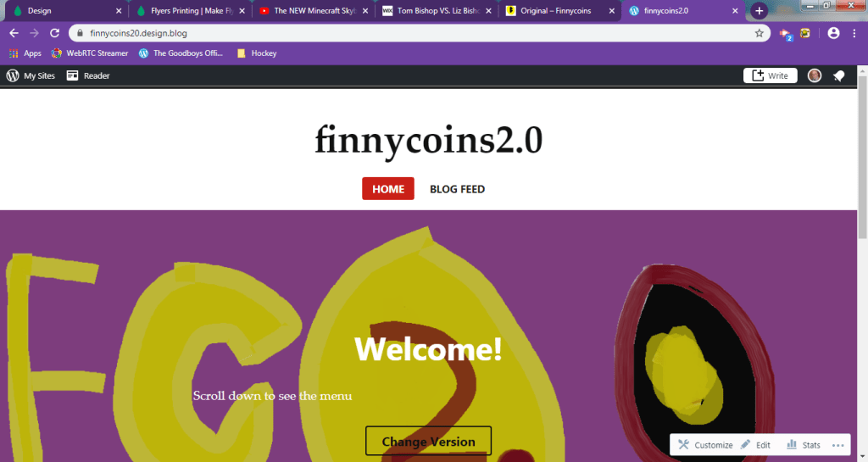Bookmark this page with the star icon
This screenshot has height=462, width=868.
tap(759, 33)
